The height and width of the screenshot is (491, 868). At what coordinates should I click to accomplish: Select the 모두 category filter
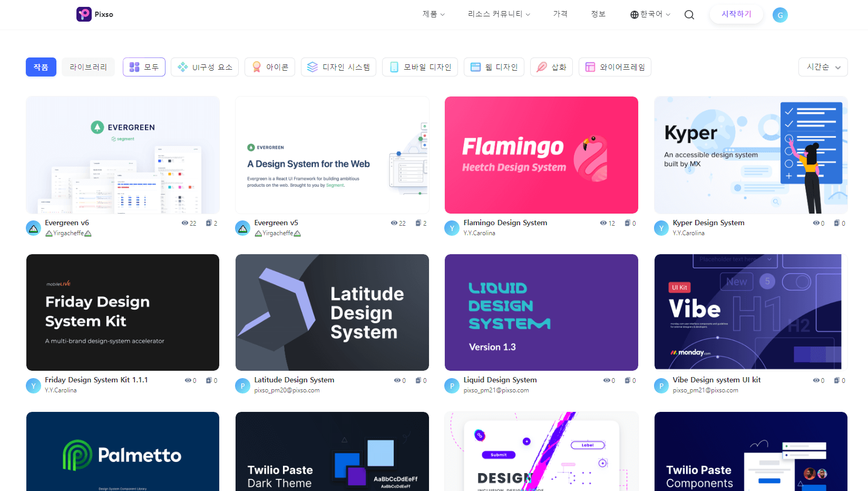(x=144, y=67)
